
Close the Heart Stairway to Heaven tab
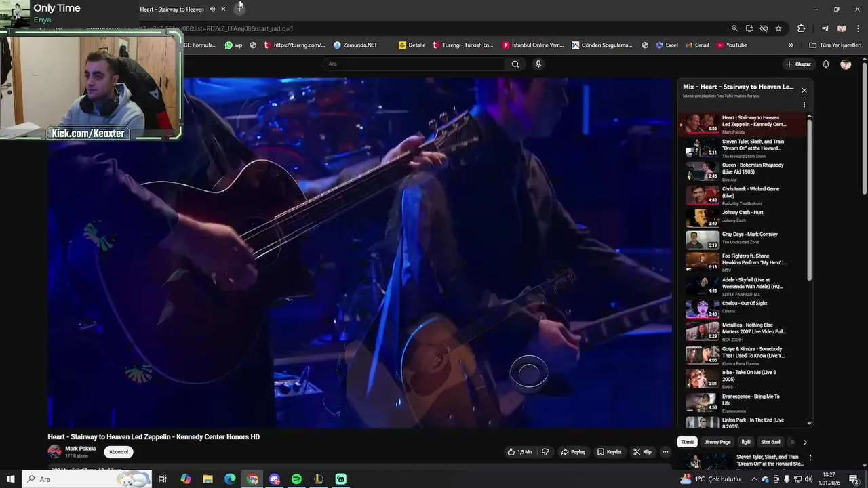(x=223, y=9)
